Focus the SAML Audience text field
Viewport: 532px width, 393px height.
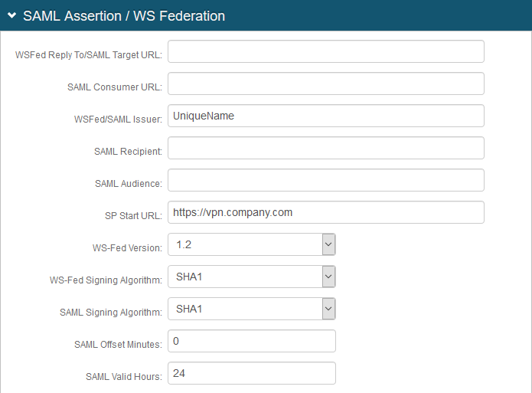coord(325,180)
